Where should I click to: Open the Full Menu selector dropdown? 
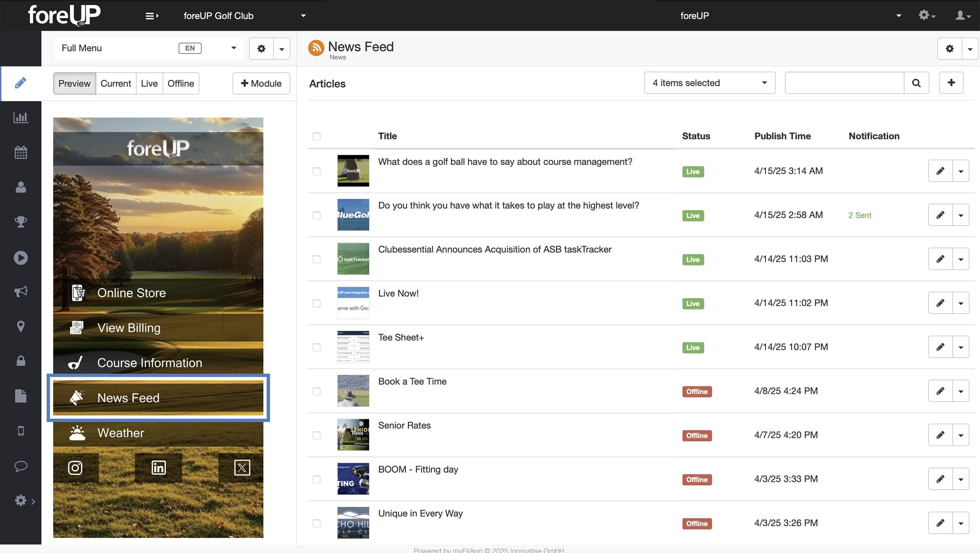[x=149, y=48]
